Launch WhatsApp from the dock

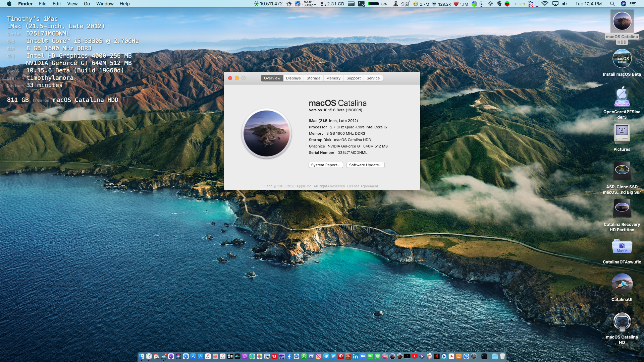point(304,356)
